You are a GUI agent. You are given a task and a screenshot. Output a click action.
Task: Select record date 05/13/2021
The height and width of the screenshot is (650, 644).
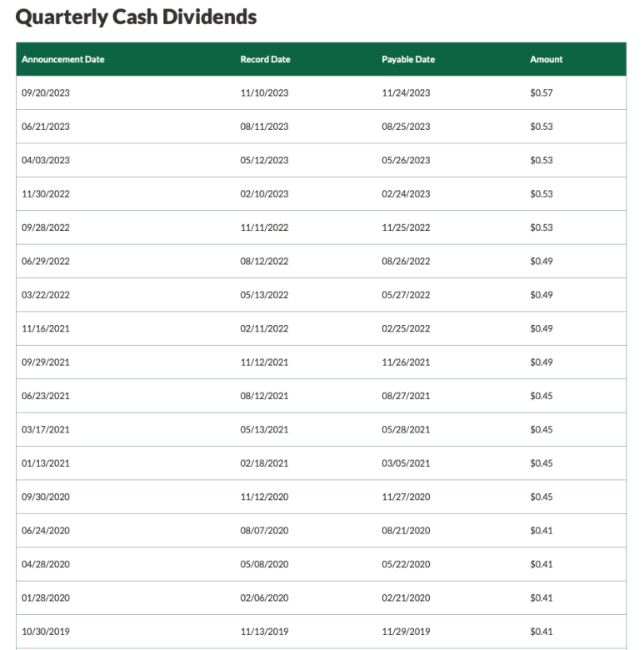264,429
